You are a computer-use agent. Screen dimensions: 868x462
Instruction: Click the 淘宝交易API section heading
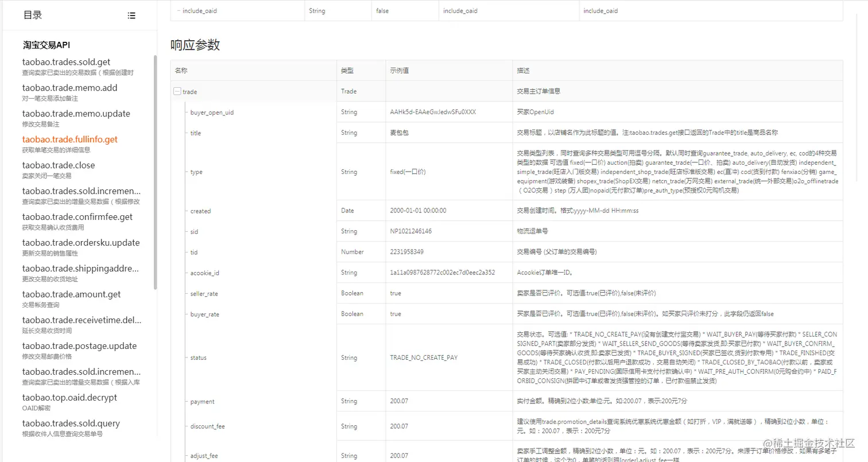pyautogui.click(x=46, y=45)
